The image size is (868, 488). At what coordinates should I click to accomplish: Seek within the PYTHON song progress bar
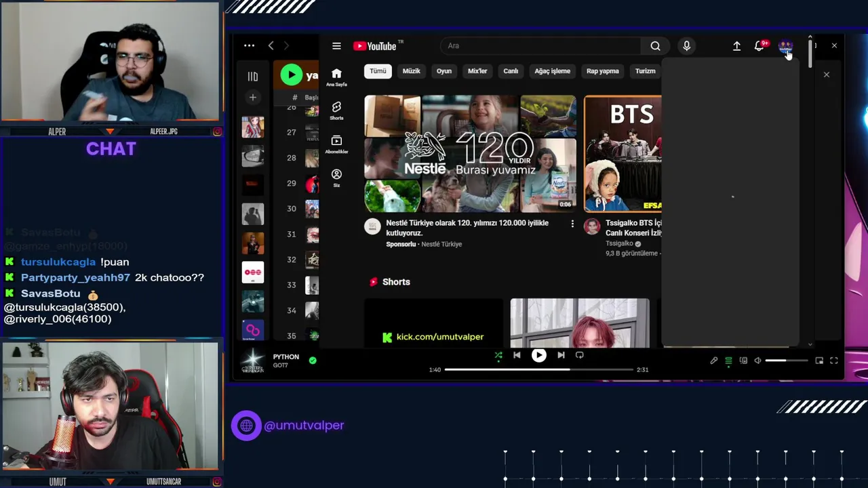click(x=538, y=370)
